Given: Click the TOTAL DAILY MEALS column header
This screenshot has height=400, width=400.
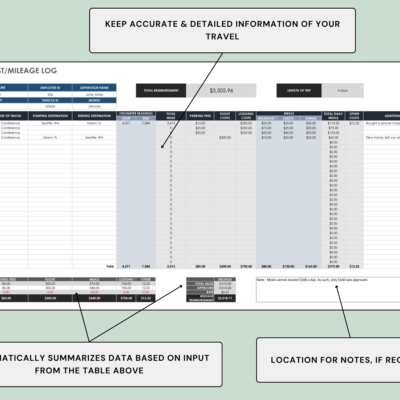Looking at the screenshot, I should click(x=333, y=116).
